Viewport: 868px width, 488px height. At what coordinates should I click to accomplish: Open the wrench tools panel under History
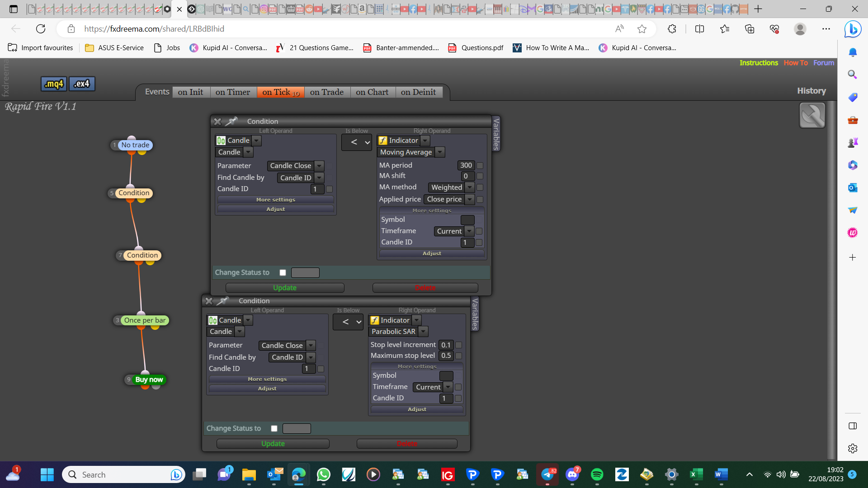coord(812,116)
